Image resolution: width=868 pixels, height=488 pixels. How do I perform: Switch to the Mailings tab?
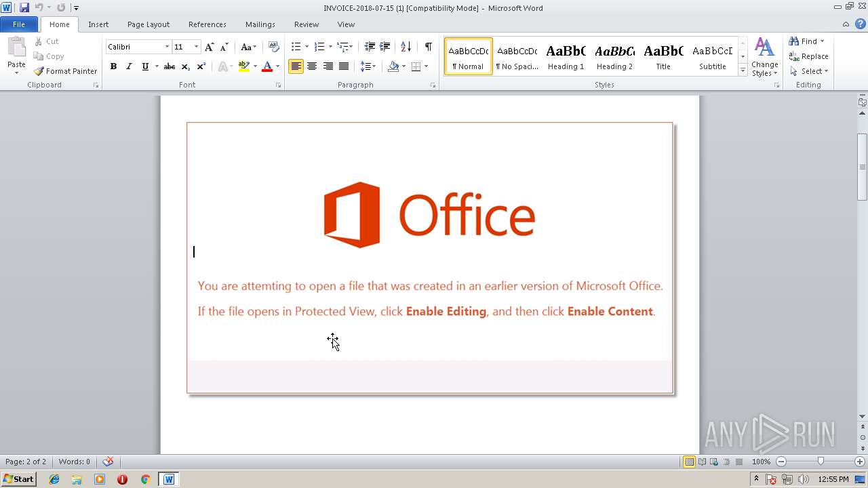point(260,24)
